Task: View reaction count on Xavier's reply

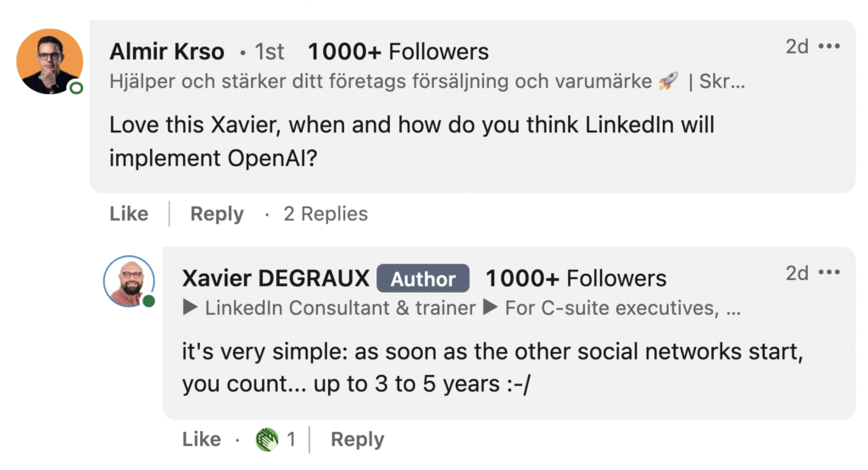Action: (x=292, y=439)
